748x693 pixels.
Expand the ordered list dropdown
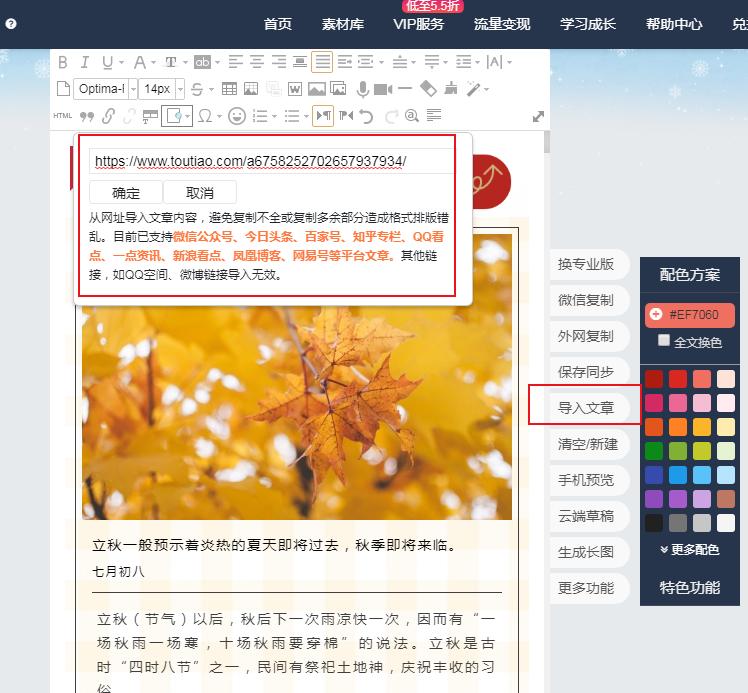274,116
